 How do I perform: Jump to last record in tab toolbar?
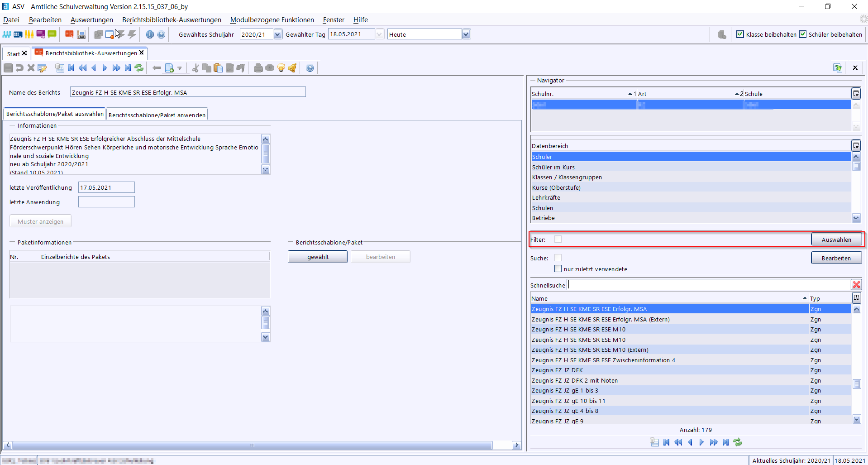click(128, 68)
